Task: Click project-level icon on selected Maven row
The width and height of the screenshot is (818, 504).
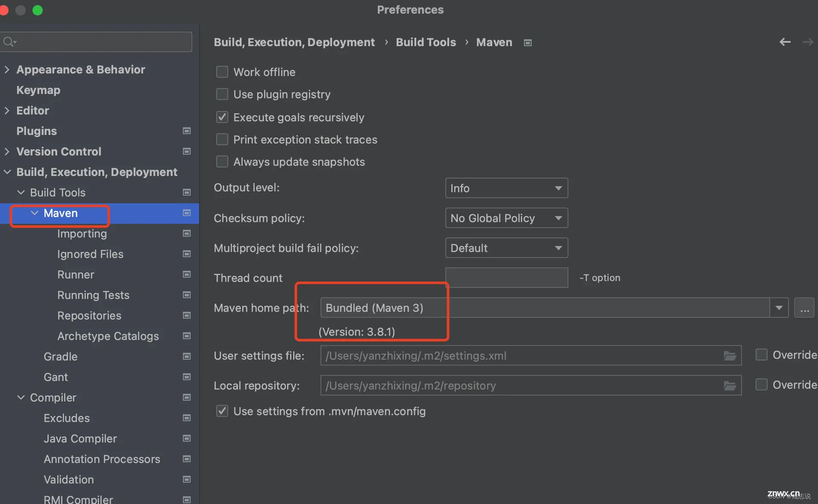Action: pyautogui.click(x=187, y=213)
